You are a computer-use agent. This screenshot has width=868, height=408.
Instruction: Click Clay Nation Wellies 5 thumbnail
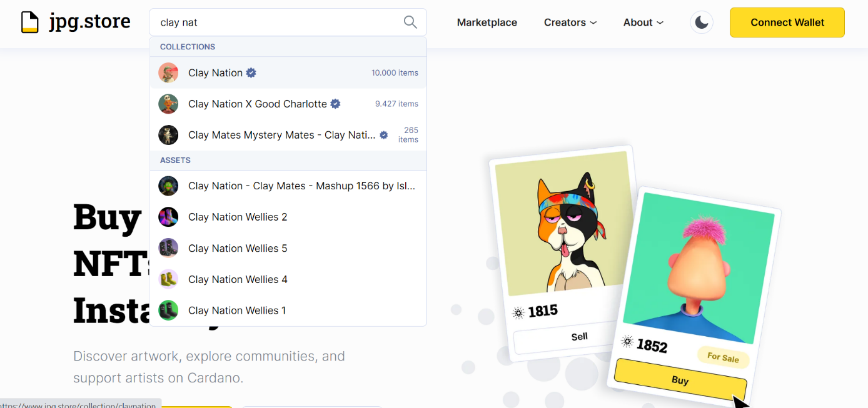[168, 248]
